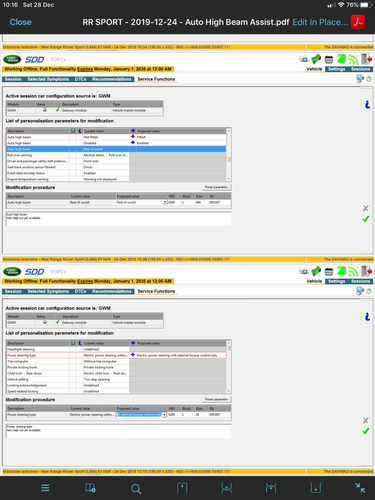375x500 pixels.
Task: Tap the go-to-last-page icon in bottom toolbar
Action: (315, 488)
